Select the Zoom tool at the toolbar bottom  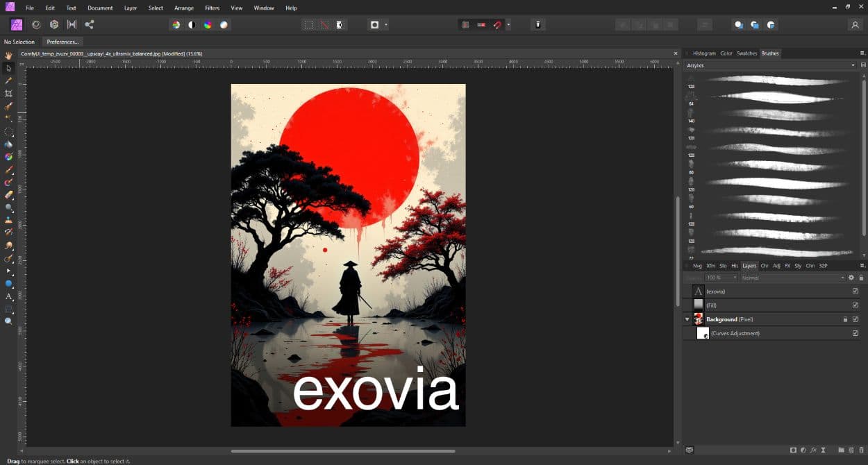[x=9, y=321]
